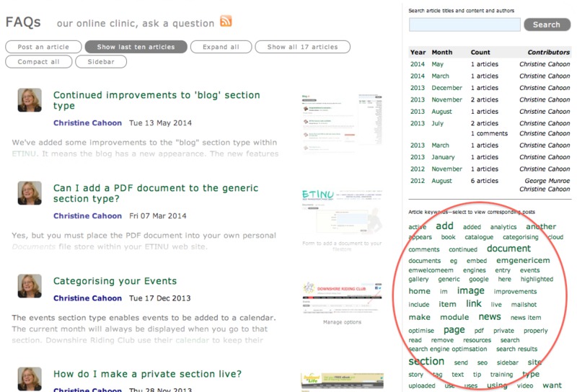
Task: Click author avatar beside 'Continued improvements' article
Action: click(29, 100)
